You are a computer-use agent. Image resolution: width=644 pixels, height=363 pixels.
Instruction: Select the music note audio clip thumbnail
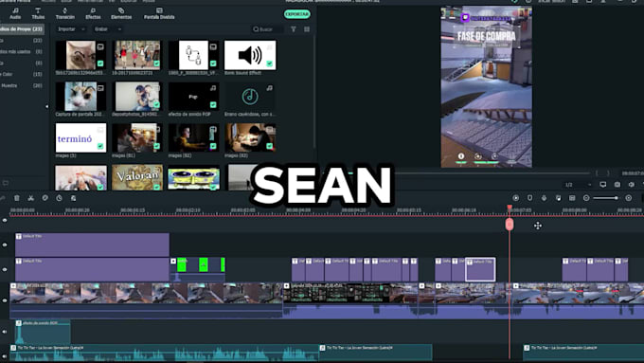tap(250, 97)
